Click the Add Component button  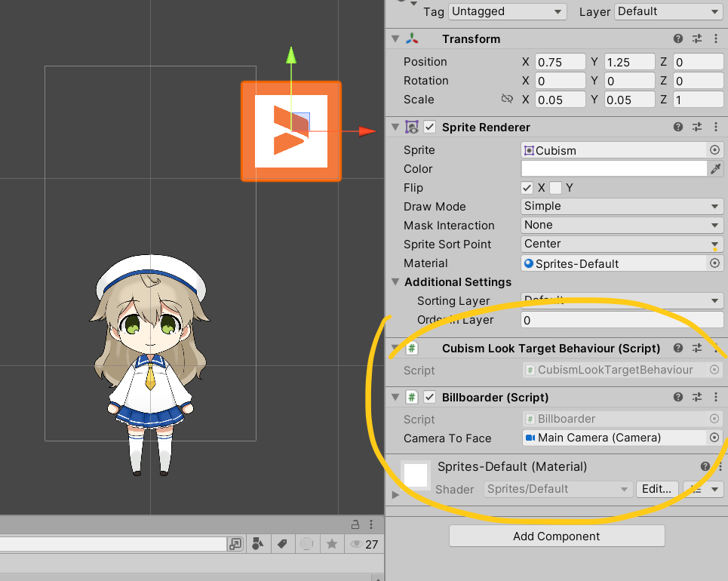557,536
